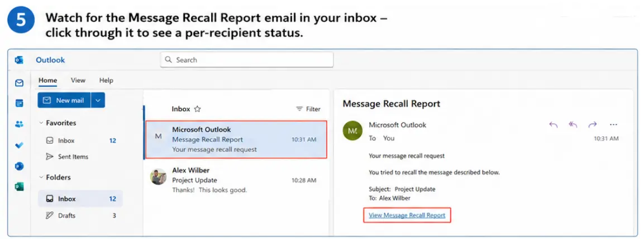Open the Filter menu in message list
Image resolution: width=644 pixels, height=239 pixels.
[308, 109]
